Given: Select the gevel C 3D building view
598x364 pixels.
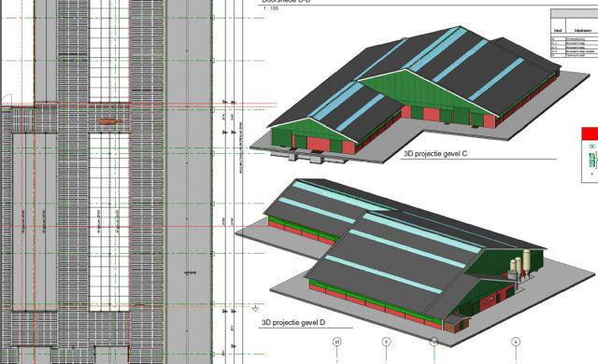Looking at the screenshot, I should coord(420,95).
